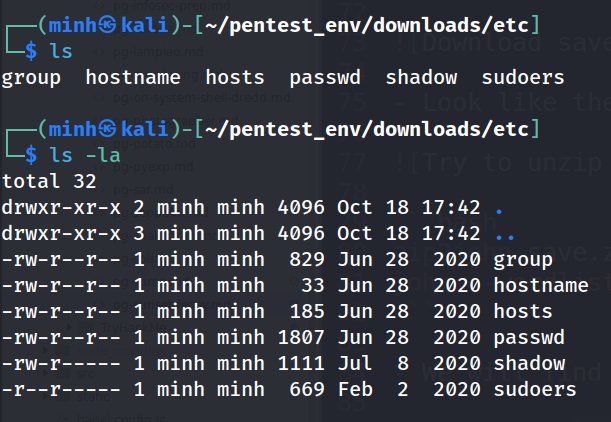This screenshot has width=611, height=422.
Task: Click the "total 32" line
Action: pos(48,181)
